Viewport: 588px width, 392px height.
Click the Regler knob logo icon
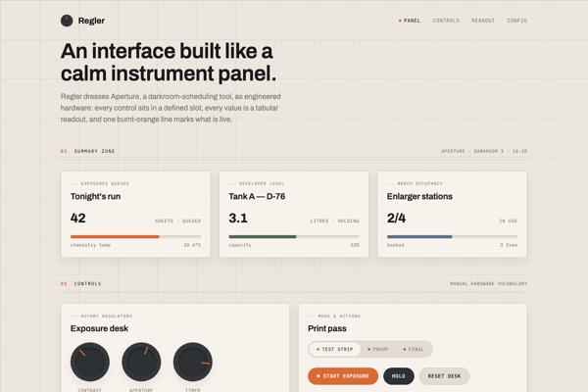pos(67,21)
